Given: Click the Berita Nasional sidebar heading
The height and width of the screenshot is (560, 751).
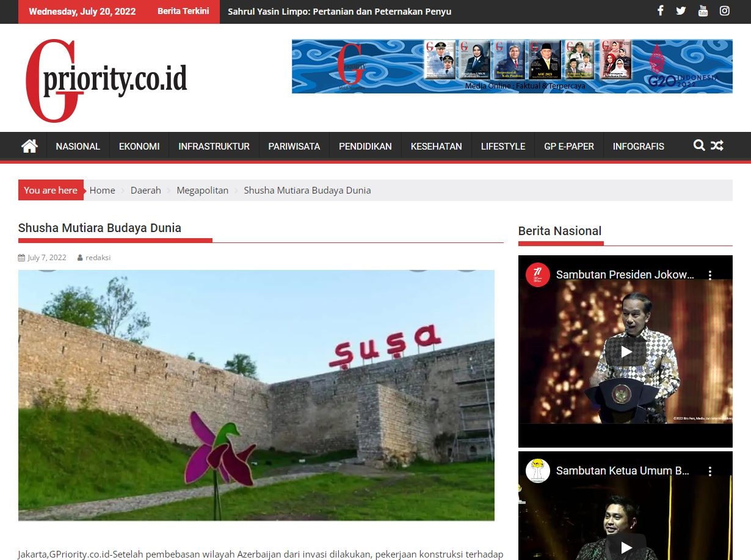Looking at the screenshot, I should (x=560, y=231).
